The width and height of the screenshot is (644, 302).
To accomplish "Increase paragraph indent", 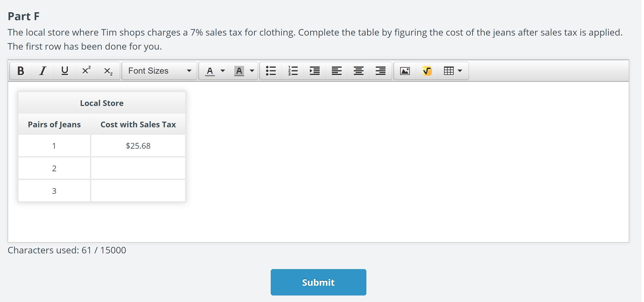I will coord(315,71).
